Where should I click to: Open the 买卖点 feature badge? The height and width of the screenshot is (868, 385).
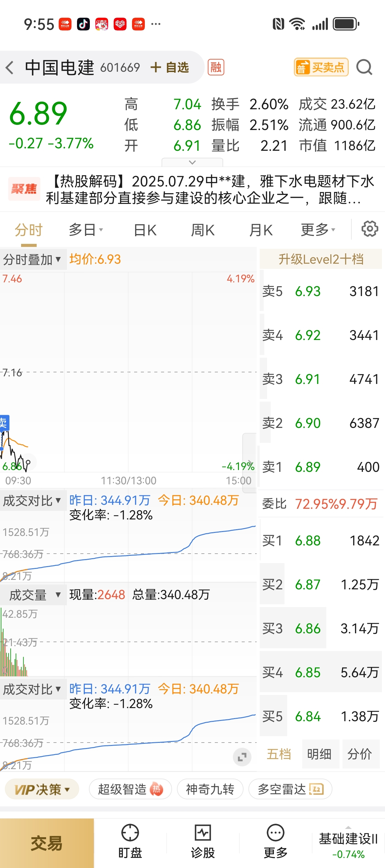click(x=321, y=67)
